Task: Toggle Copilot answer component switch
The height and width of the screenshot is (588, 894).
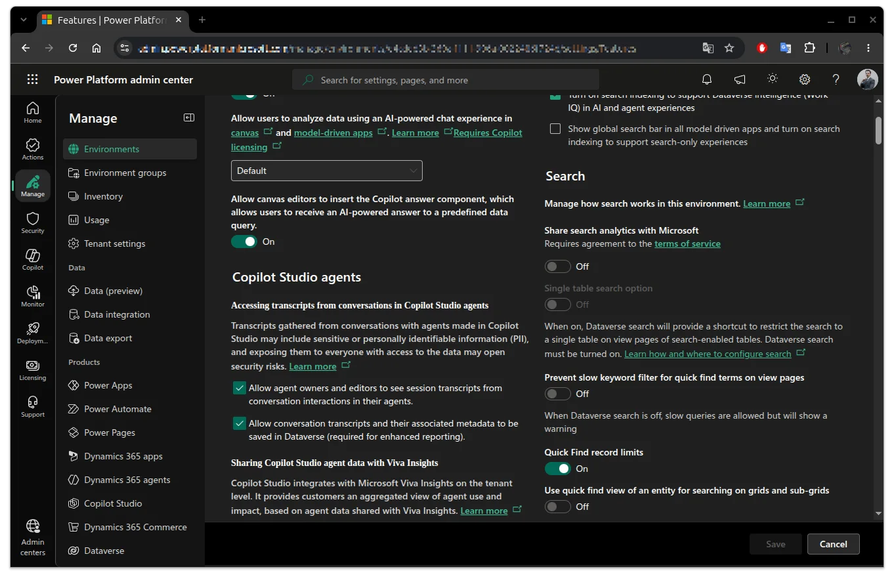Action: [x=244, y=241]
